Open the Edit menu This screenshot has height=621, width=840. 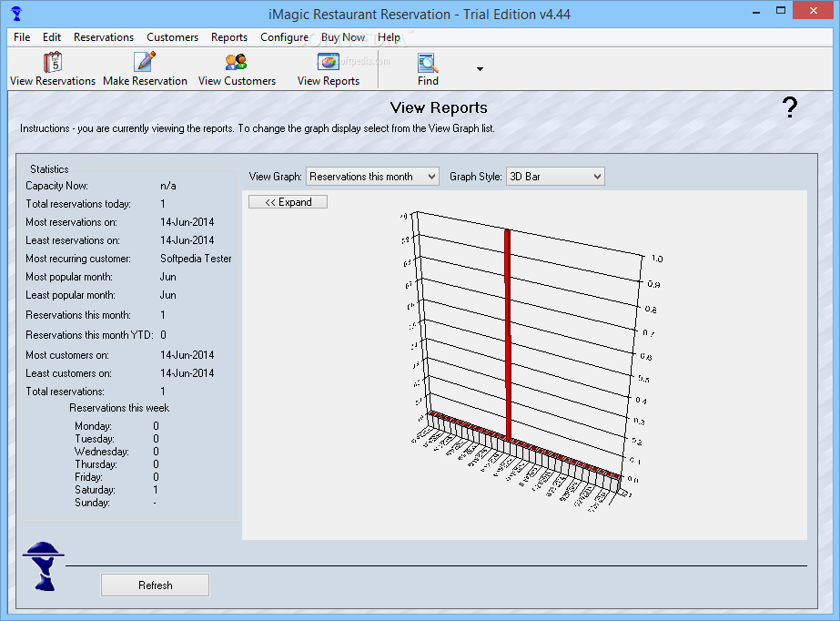[x=52, y=37]
